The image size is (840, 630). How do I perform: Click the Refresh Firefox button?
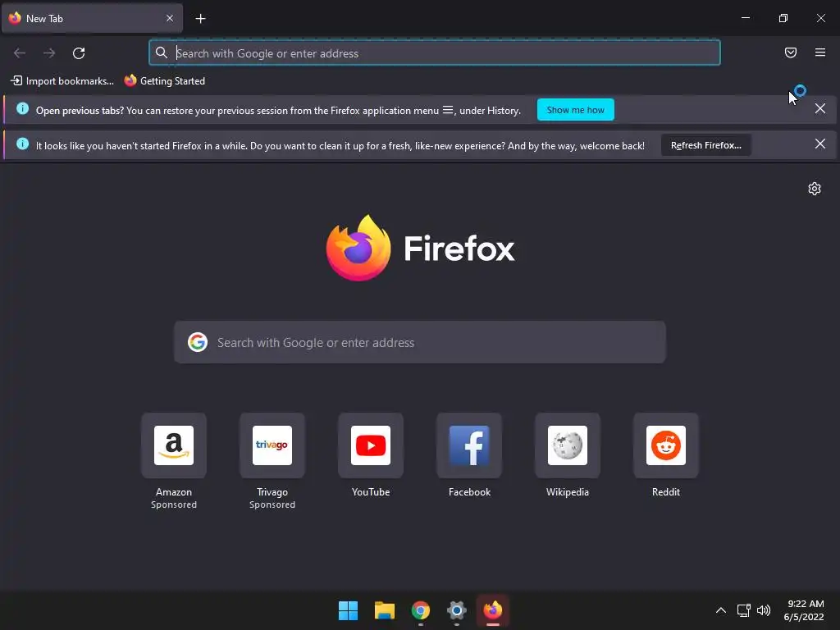click(x=706, y=145)
